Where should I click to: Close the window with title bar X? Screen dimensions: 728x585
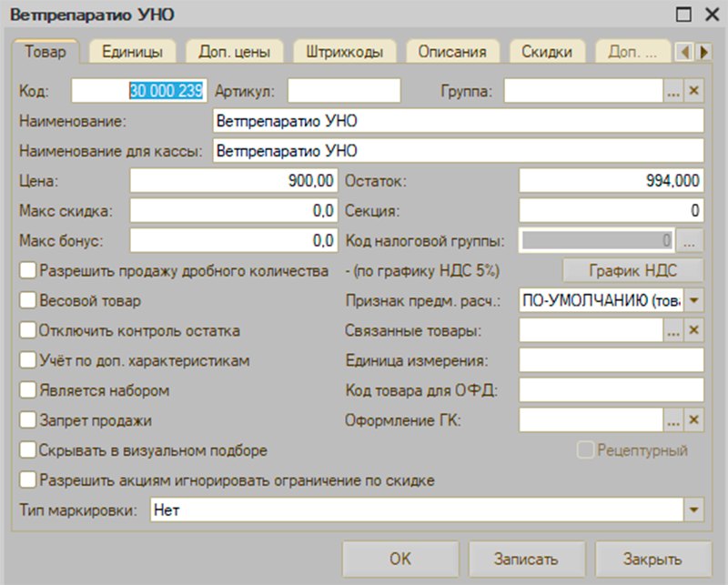coord(713,15)
